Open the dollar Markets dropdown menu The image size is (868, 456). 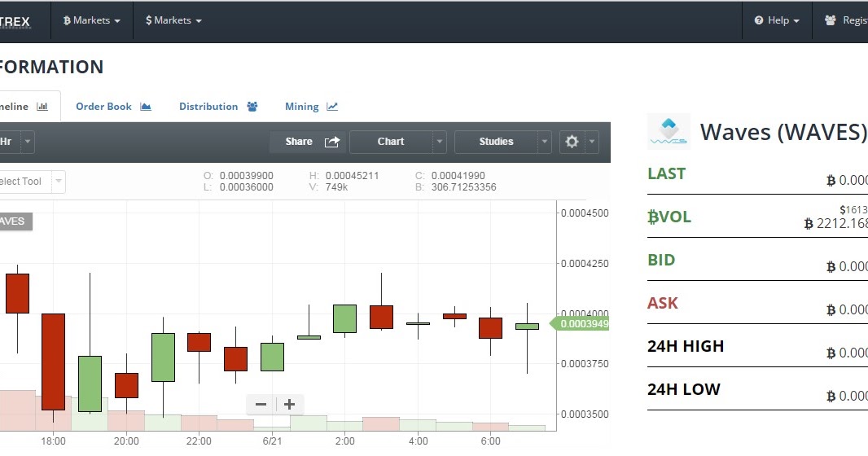[173, 20]
